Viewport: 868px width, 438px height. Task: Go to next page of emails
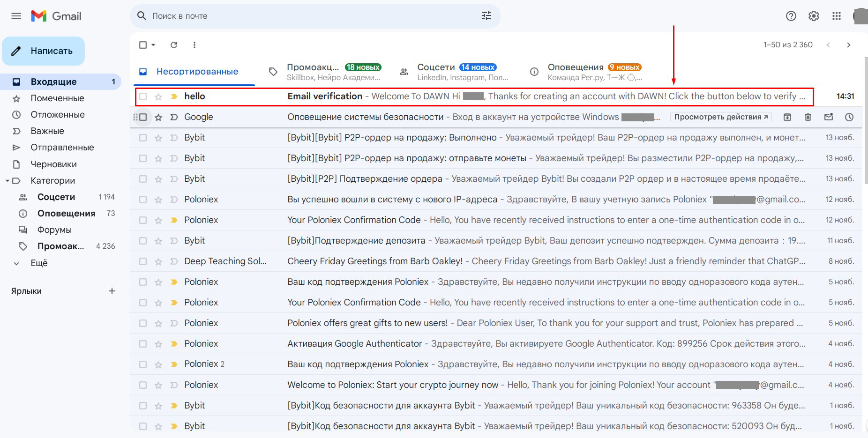(x=848, y=45)
